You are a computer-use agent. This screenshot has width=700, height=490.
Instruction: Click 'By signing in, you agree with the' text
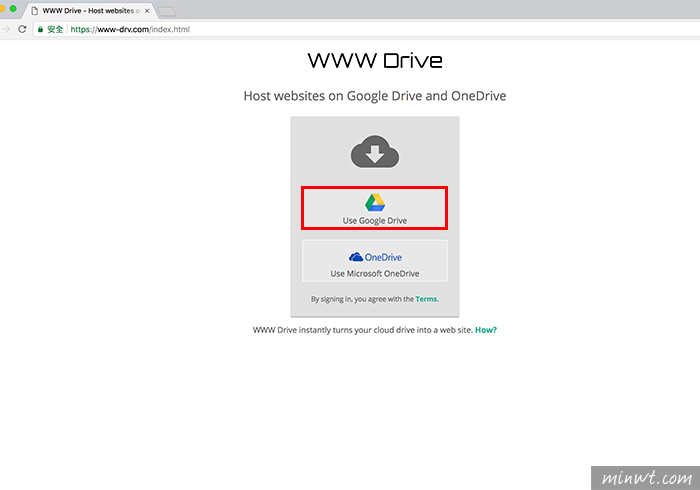(362, 299)
